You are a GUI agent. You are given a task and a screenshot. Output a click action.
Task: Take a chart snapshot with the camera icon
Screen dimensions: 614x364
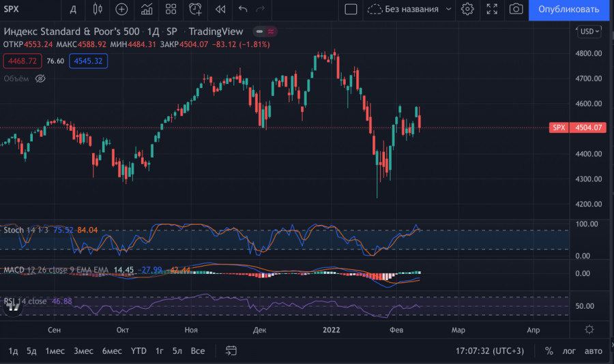[516, 9]
